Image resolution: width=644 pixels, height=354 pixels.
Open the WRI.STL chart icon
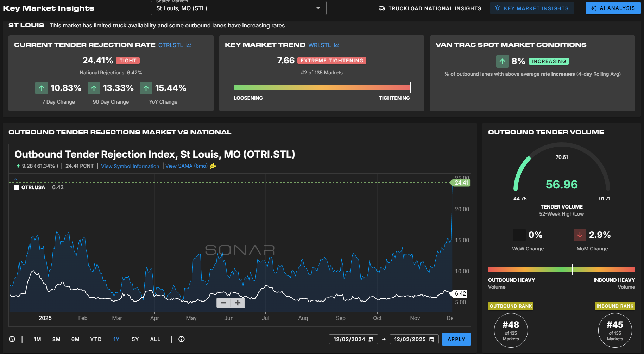point(337,45)
